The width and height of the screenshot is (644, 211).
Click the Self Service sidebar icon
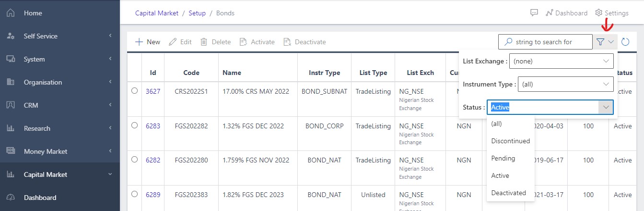tap(11, 36)
